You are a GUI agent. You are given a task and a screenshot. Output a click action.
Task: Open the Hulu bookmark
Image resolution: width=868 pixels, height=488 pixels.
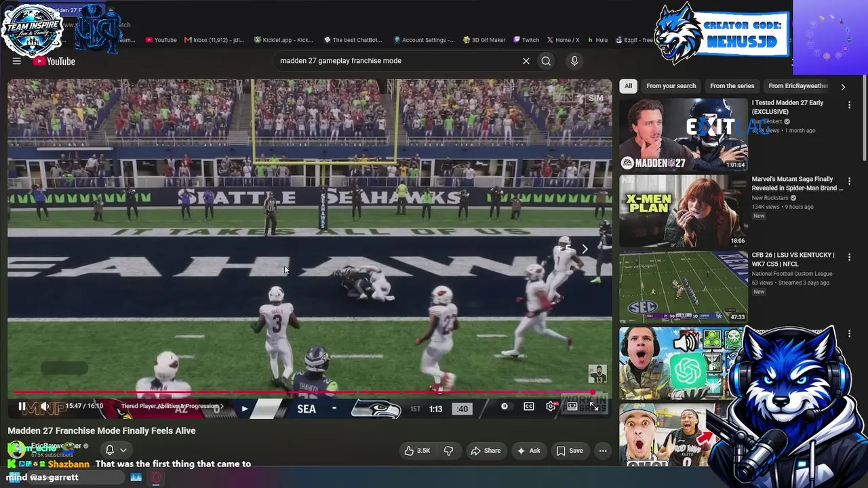pyautogui.click(x=597, y=40)
